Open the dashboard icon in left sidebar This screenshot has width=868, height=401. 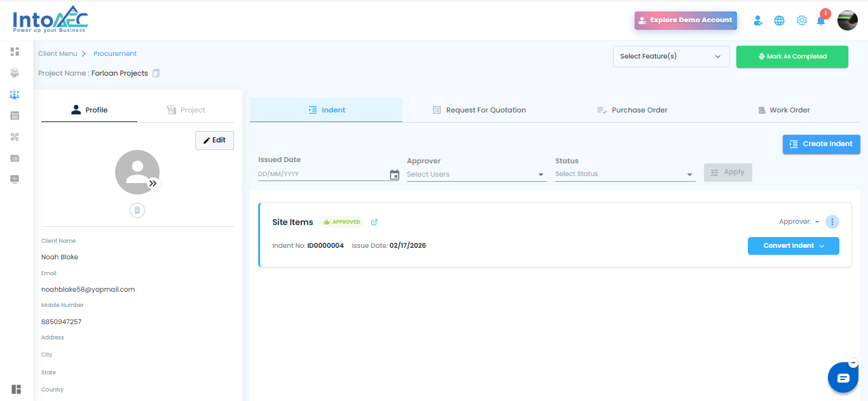(x=15, y=51)
